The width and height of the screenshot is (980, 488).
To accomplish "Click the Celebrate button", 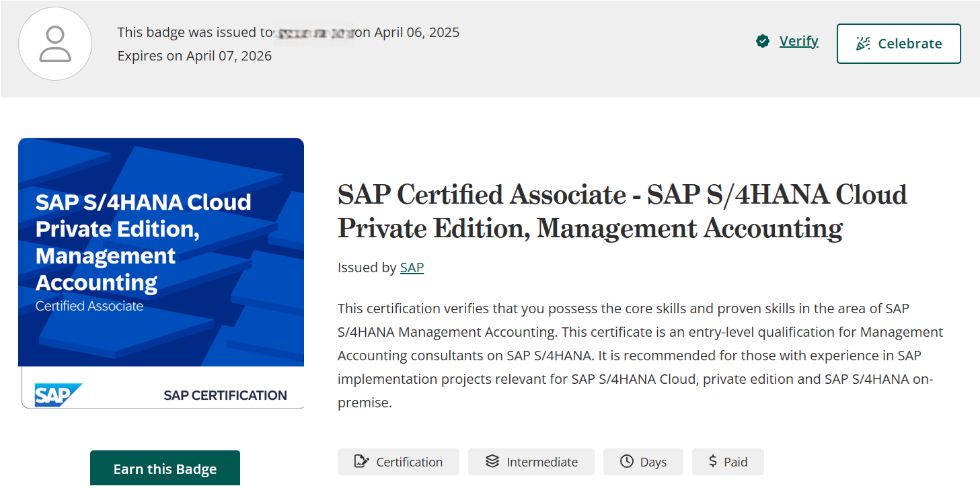I will tap(899, 44).
